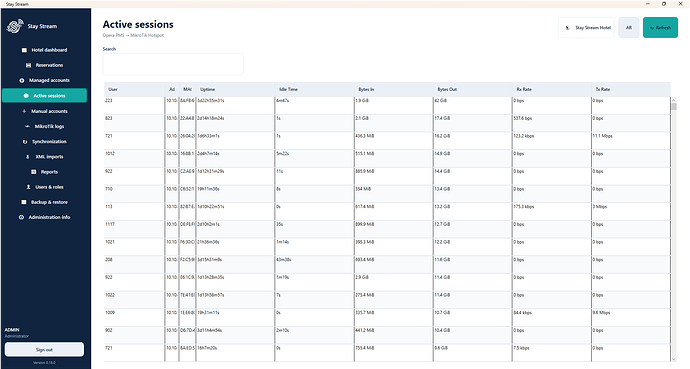Screen dimensions: 690x369
Task: Click idle time value 5m22s
Action: [283, 154]
